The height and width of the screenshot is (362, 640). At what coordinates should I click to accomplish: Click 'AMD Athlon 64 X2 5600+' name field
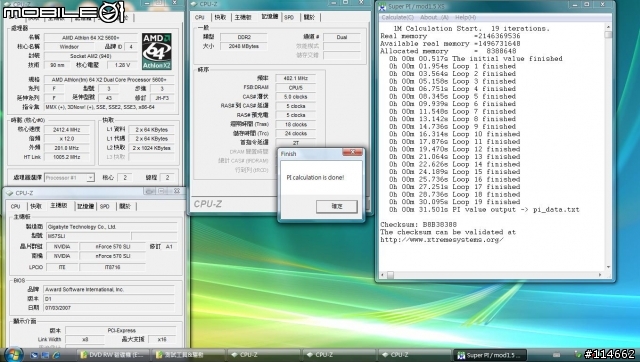point(91,38)
